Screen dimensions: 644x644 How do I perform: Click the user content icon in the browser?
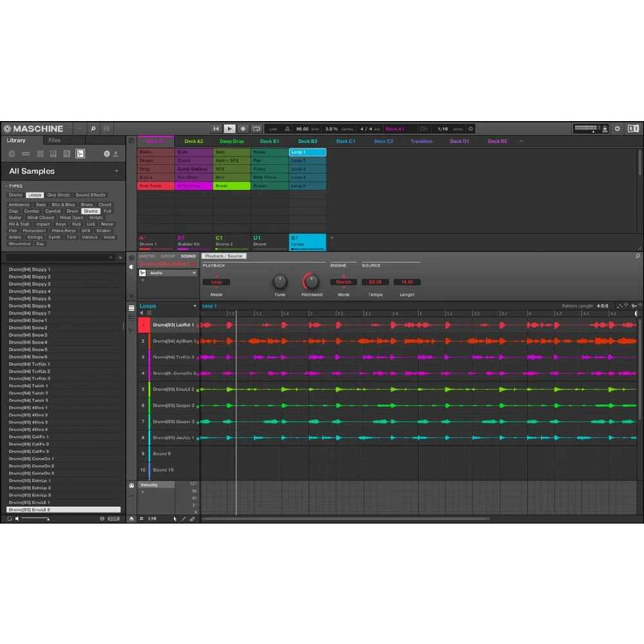click(x=115, y=153)
